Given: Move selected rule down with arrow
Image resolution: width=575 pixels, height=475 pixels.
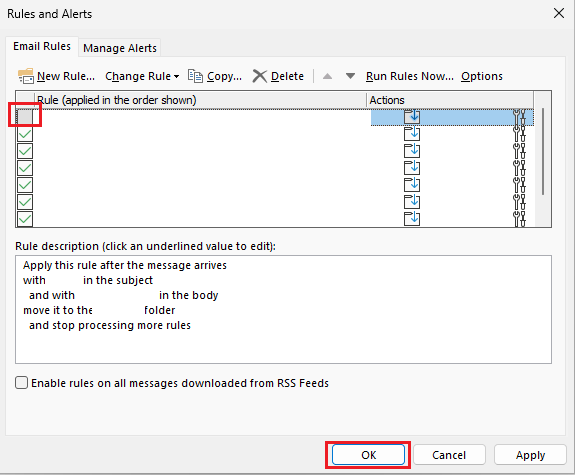Looking at the screenshot, I should [x=351, y=76].
